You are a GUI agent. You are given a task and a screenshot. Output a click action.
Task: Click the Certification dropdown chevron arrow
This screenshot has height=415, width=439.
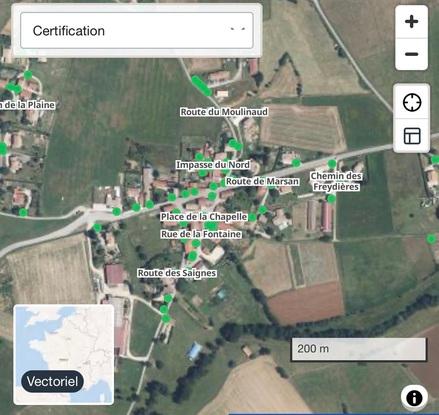coord(238,30)
